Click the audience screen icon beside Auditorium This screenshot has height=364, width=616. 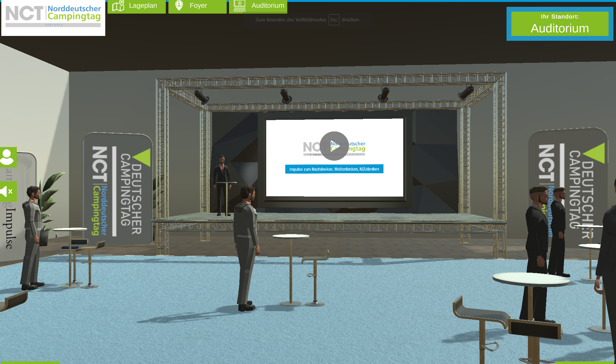pyautogui.click(x=240, y=6)
